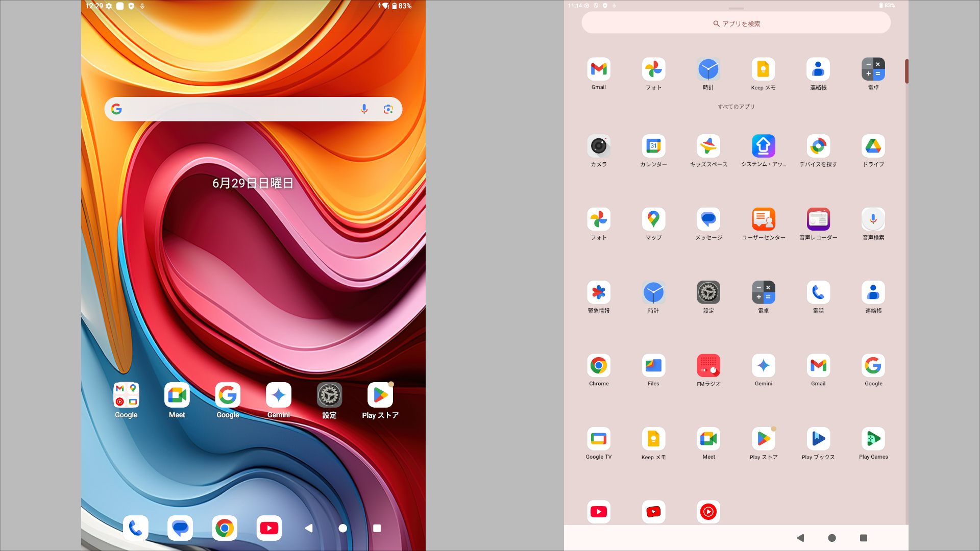Tap the voice search microphone icon
Image resolution: width=980 pixels, height=551 pixels.
click(x=364, y=109)
